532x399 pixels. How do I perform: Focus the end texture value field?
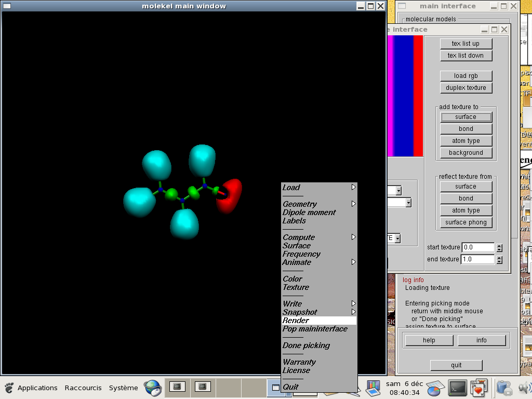click(x=477, y=259)
